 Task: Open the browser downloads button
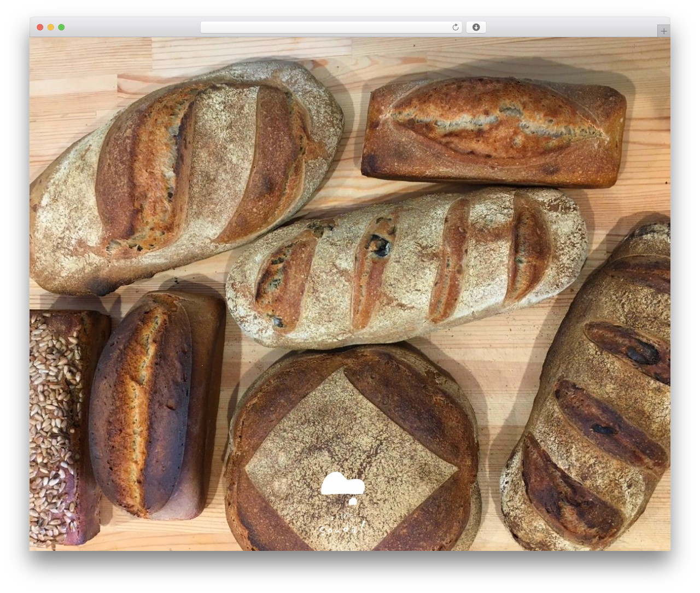pos(476,27)
